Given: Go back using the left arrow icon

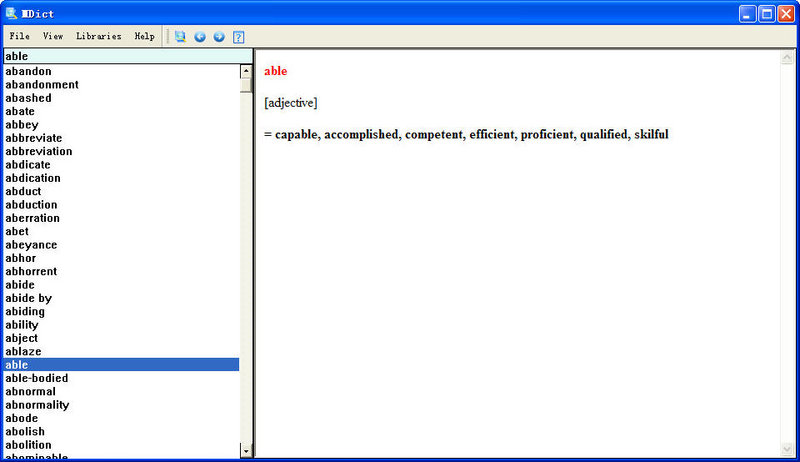Looking at the screenshot, I should [200, 37].
